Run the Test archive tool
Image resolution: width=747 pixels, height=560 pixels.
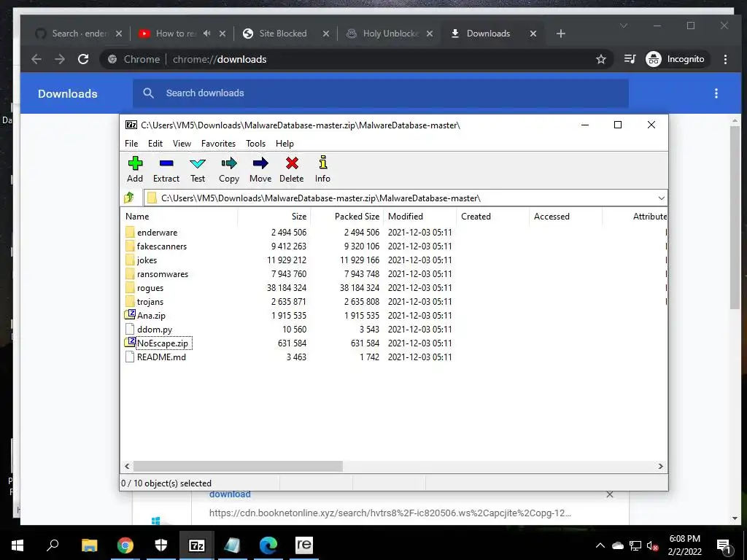[198, 169]
